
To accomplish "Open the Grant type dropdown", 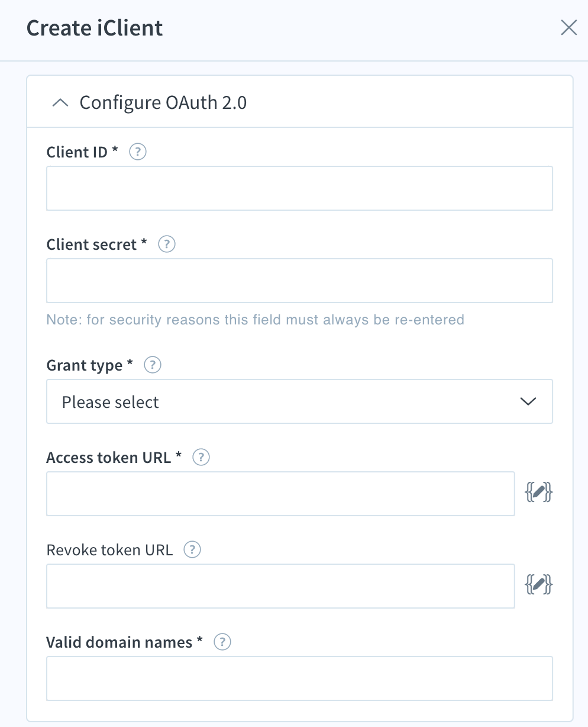I will point(526,401).
